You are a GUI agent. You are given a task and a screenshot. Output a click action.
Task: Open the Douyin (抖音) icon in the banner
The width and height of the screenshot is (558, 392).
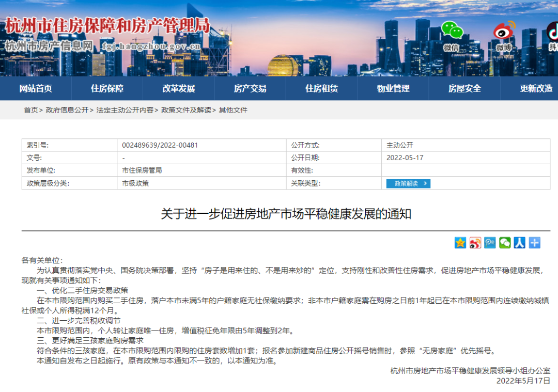pyautogui.click(x=553, y=32)
